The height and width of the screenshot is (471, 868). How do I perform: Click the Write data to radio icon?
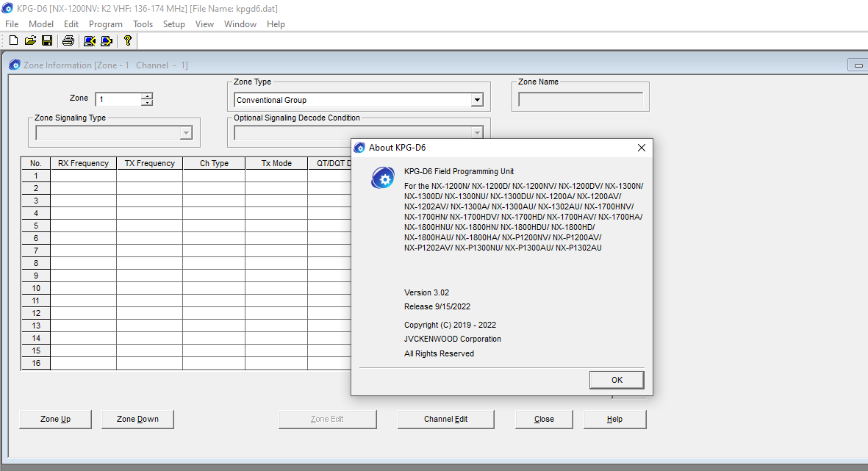[107, 40]
